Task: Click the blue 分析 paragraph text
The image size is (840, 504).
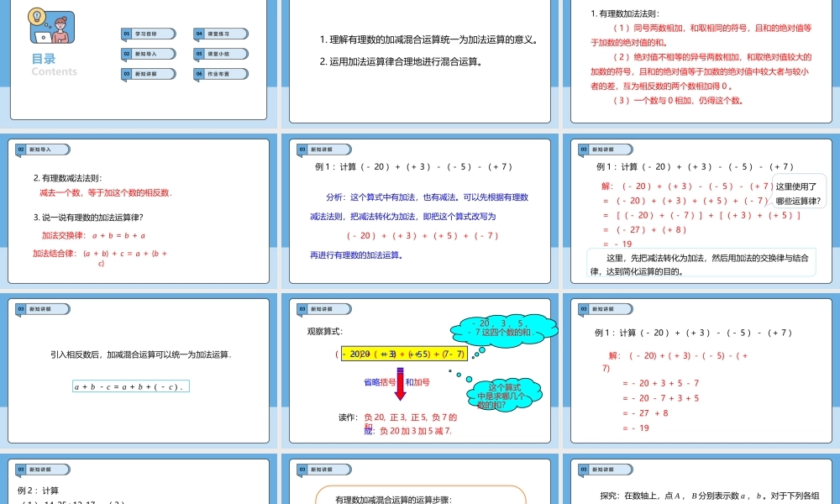Action: [x=419, y=207]
